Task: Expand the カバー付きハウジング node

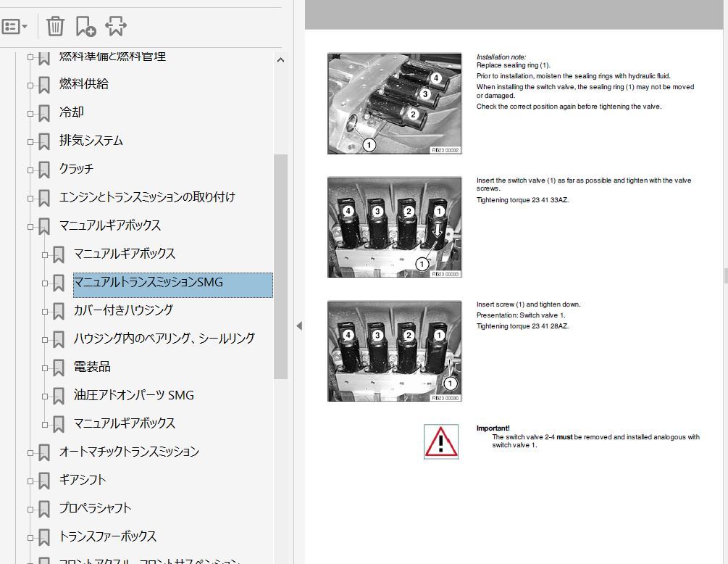Action: pyautogui.click(x=45, y=311)
